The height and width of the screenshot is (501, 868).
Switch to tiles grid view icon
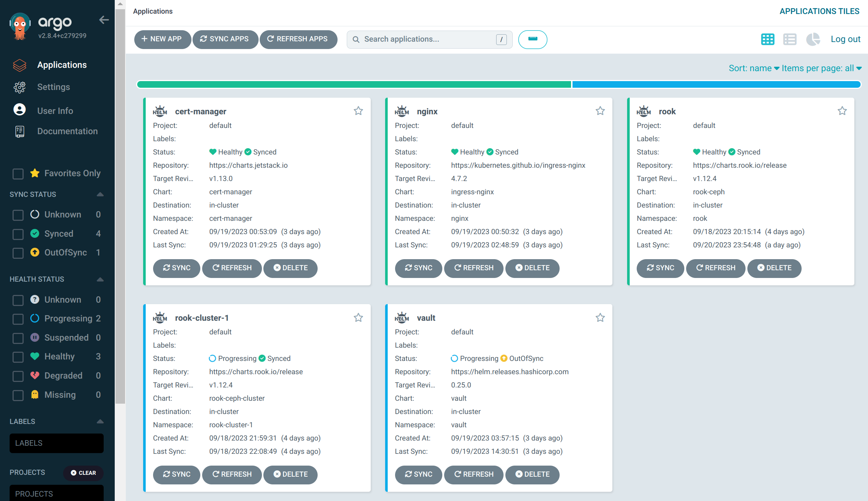pyautogui.click(x=768, y=39)
